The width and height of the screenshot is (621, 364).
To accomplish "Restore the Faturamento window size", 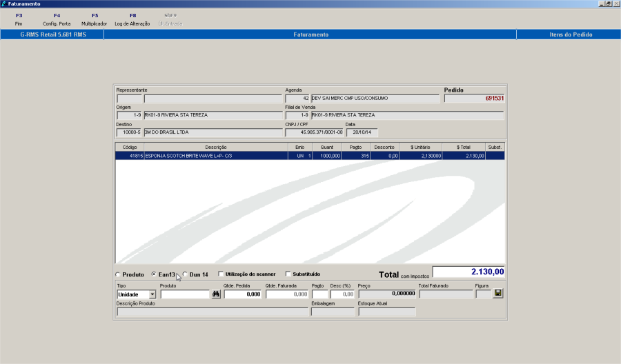I will pyautogui.click(x=609, y=3).
